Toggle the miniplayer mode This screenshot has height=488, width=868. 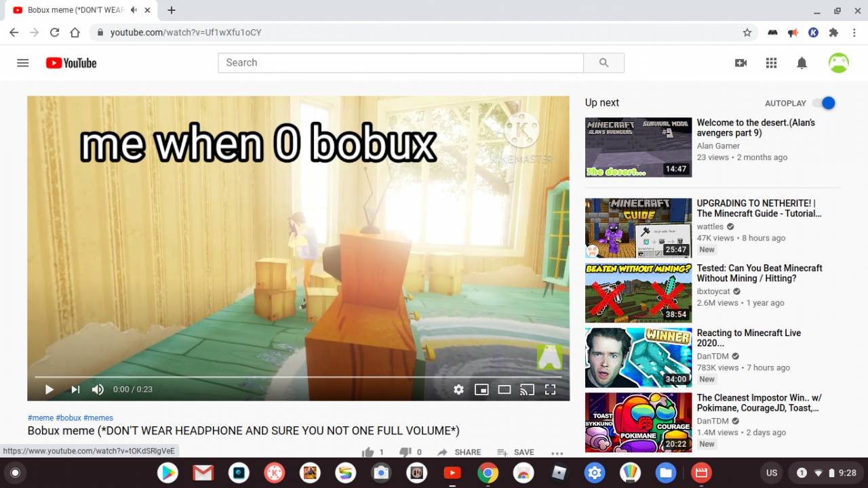[481, 389]
